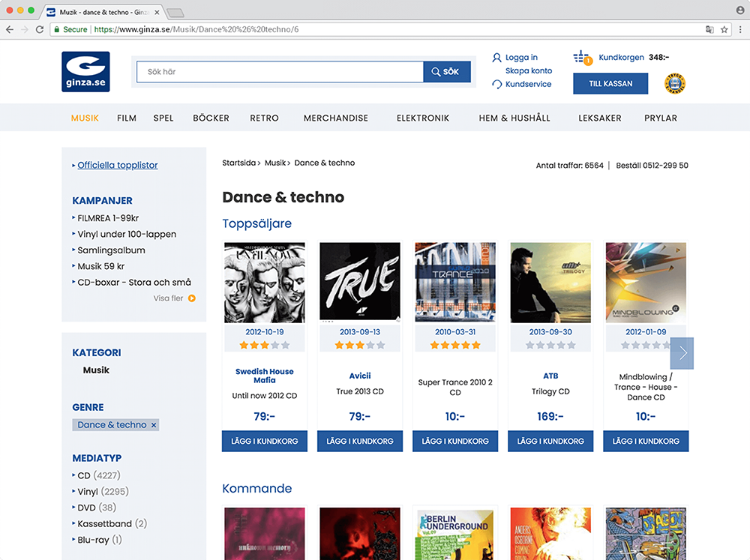The image size is (750, 560).
Task: Open the SPEL menu
Action: click(163, 118)
